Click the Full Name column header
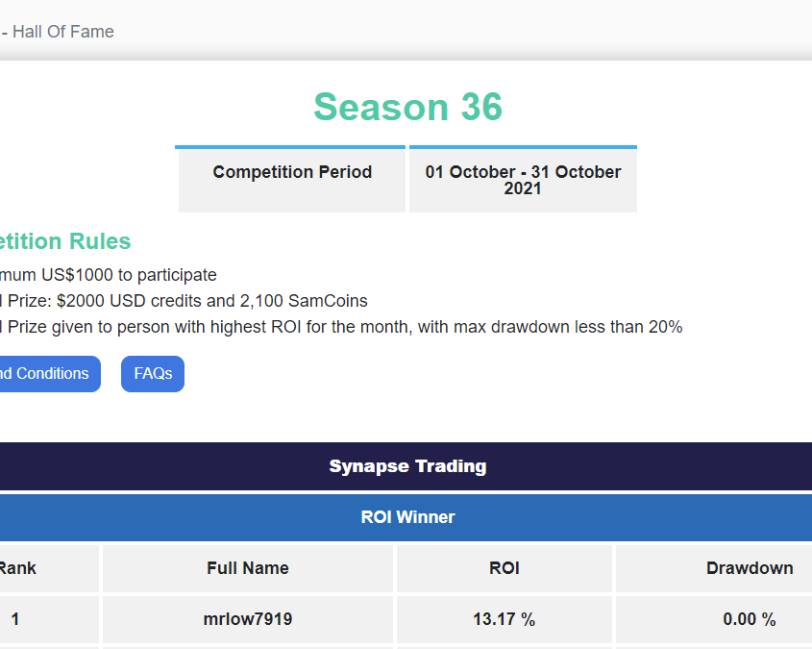The width and height of the screenshot is (812, 649). point(248,568)
